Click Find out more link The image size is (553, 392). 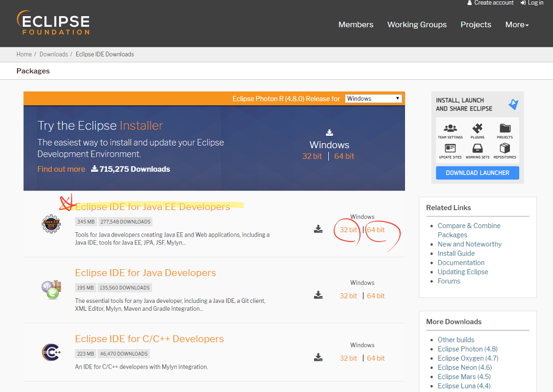tap(61, 169)
